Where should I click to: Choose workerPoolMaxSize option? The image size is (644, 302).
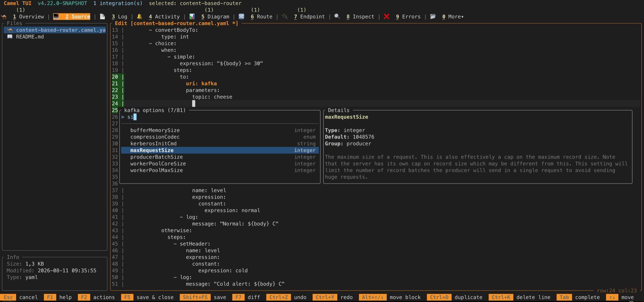(x=220, y=171)
